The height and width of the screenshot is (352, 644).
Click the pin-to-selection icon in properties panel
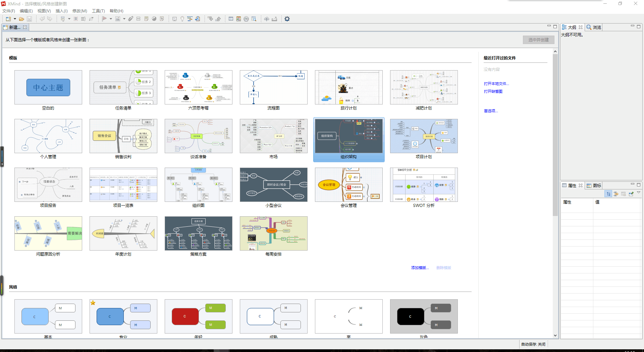tap(631, 194)
